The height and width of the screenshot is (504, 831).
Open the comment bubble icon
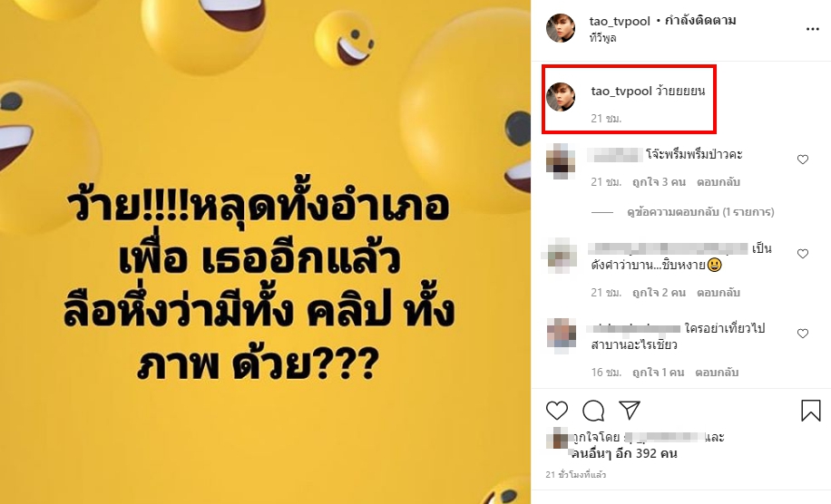pos(593,411)
